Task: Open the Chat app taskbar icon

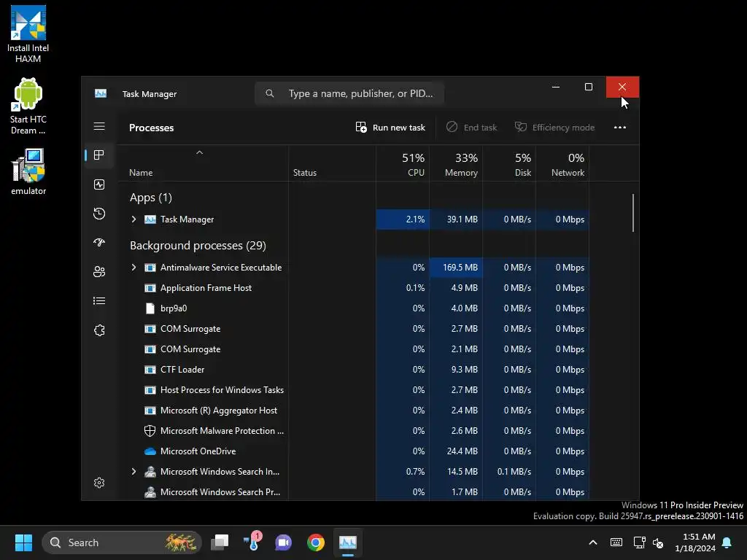Action: 284,542
